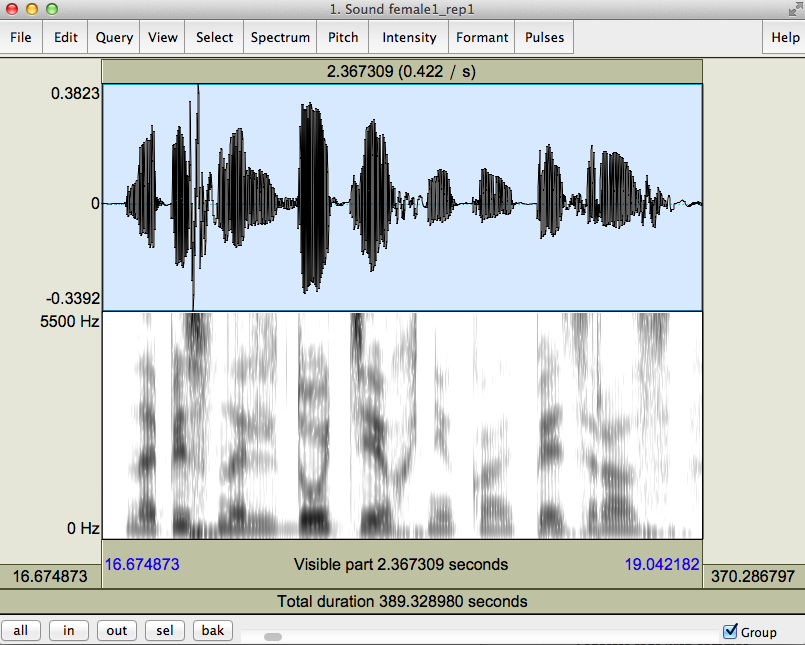Open the Spectrum menu
Screen dimensions: 805x645
280,37
